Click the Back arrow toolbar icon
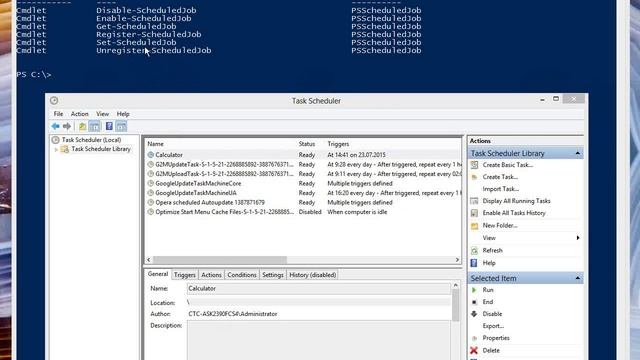 click(x=56, y=126)
